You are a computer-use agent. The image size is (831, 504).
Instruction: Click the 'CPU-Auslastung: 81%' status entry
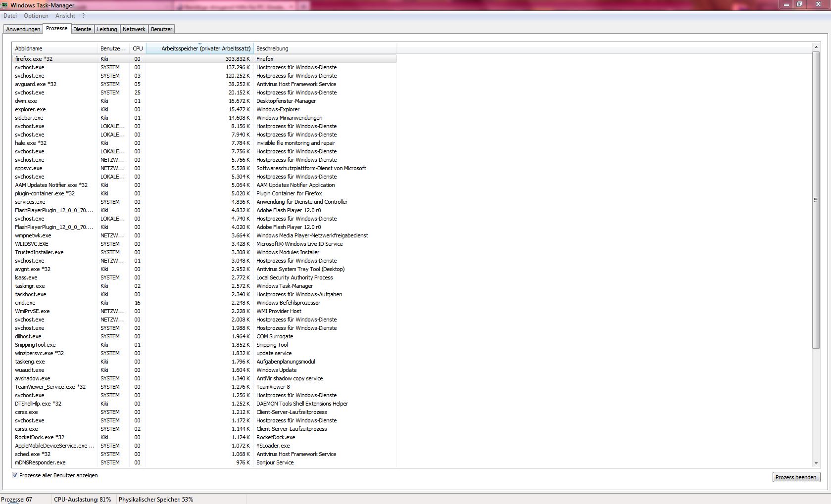pos(83,500)
